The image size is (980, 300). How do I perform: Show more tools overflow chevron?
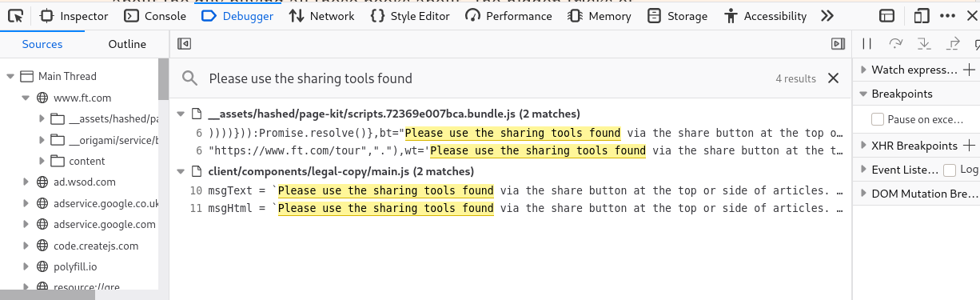pyautogui.click(x=827, y=16)
